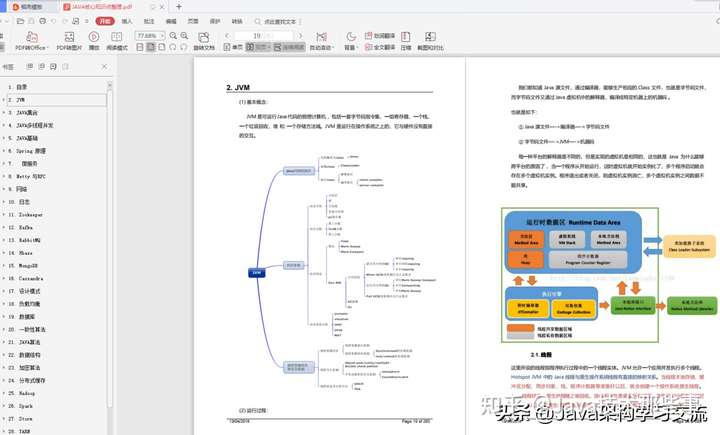
Task: Go to next page arrow
Action: 300,35
